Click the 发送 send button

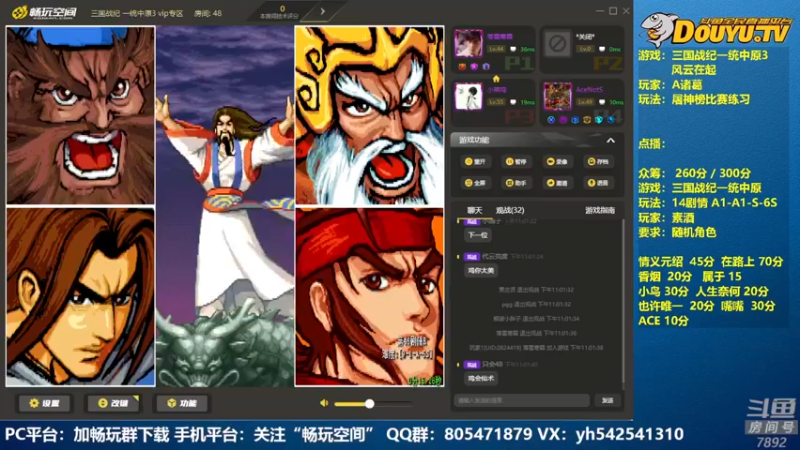tap(607, 401)
